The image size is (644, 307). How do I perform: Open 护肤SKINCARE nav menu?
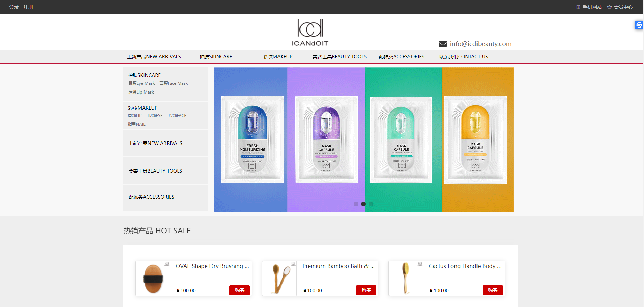pyautogui.click(x=216, y=57)
